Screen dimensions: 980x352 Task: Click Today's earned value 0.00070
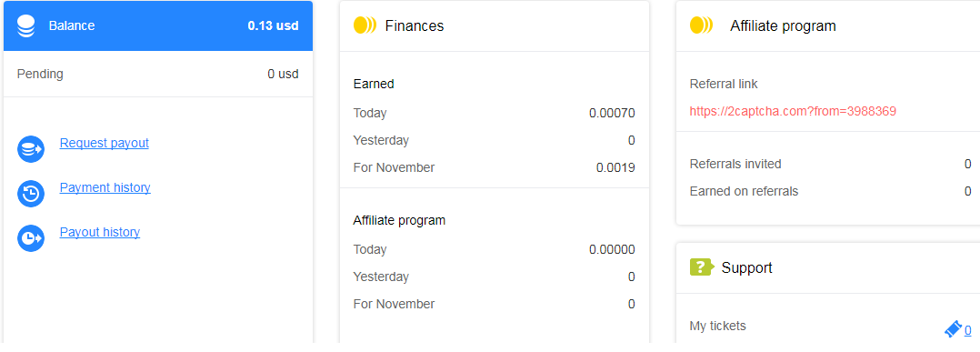click(x=612, y=113)
